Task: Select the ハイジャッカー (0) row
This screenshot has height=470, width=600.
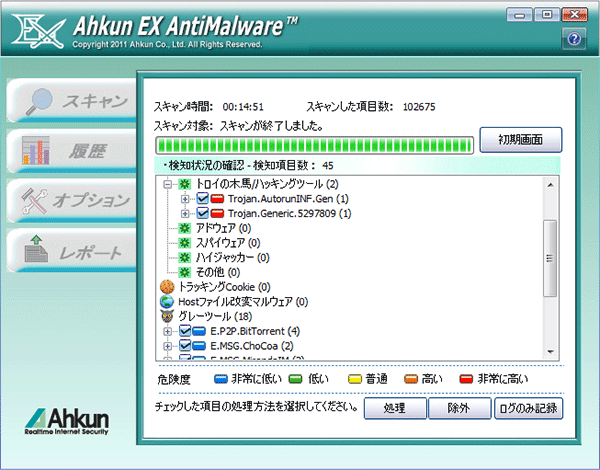Action: click(233, 258)
